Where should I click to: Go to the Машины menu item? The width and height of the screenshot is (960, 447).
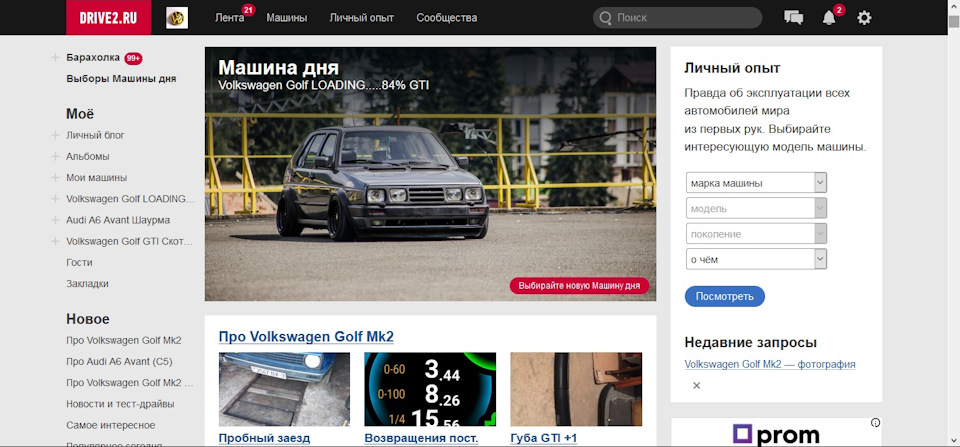point(287,18)
